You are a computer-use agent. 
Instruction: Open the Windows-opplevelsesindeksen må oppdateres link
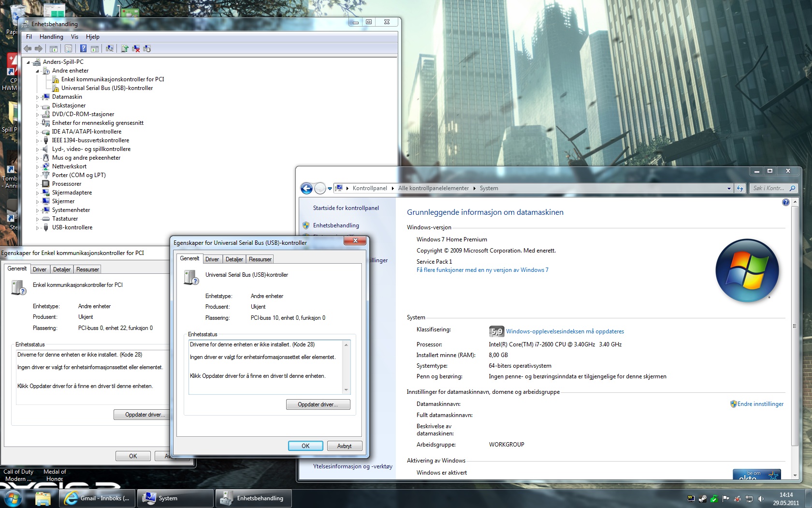tap(565, 331)
